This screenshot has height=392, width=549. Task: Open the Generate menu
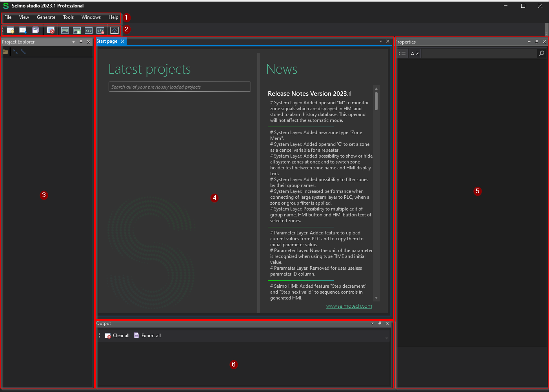click(x=46, y=17)
